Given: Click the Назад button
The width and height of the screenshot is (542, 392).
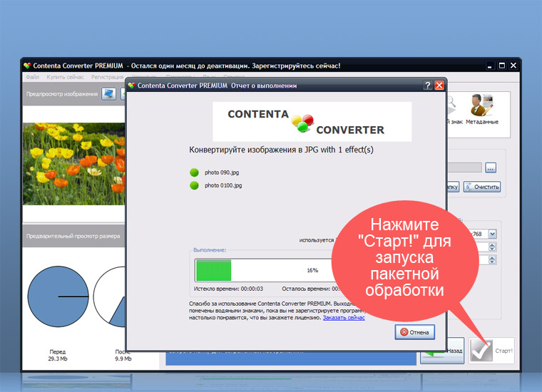Looking at the screenshot, I should pos(442,351).
